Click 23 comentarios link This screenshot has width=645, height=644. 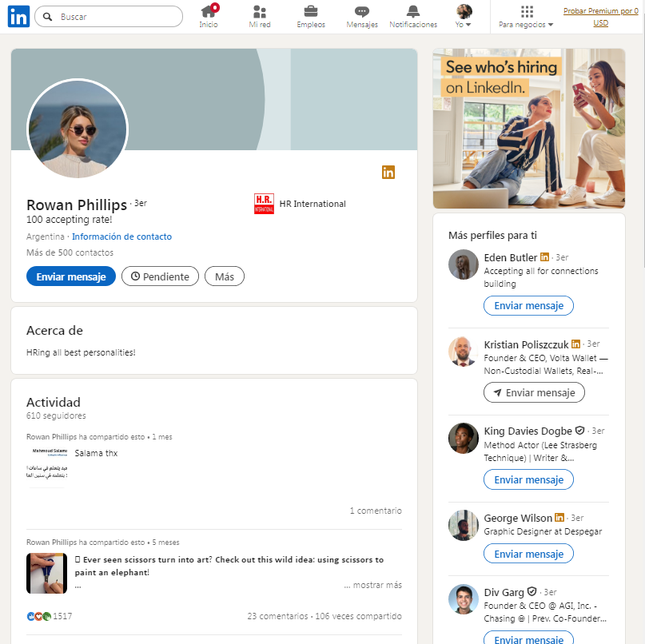pyautogui.click(x=277, y=616)
